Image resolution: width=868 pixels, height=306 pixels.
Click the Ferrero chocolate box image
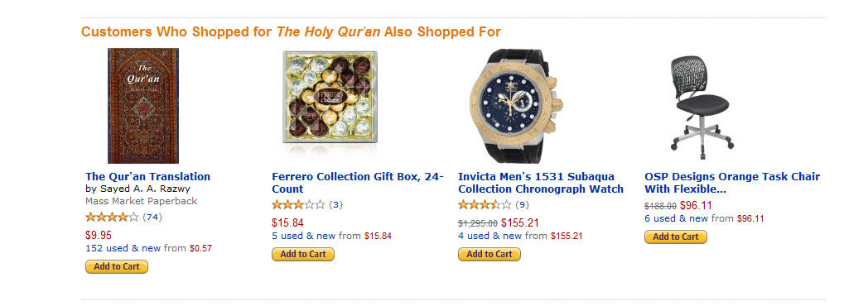330,98
